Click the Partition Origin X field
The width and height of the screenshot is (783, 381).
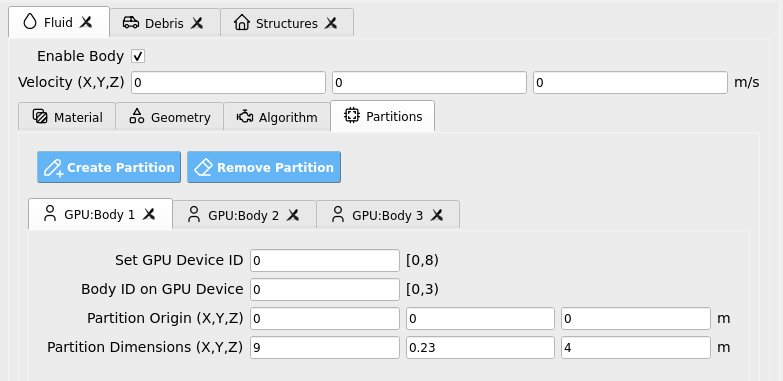[325, 319]
